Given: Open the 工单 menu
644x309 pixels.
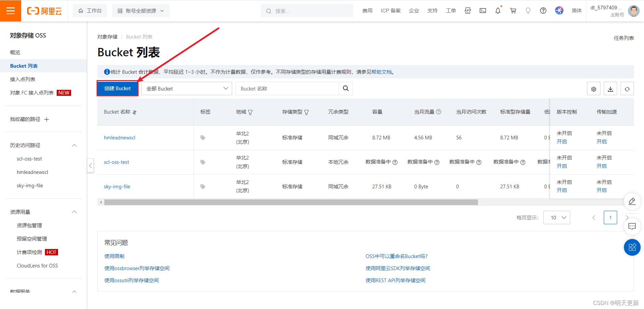Looking at the screenshot, I should pyautogui.click(x=451, y=11).
